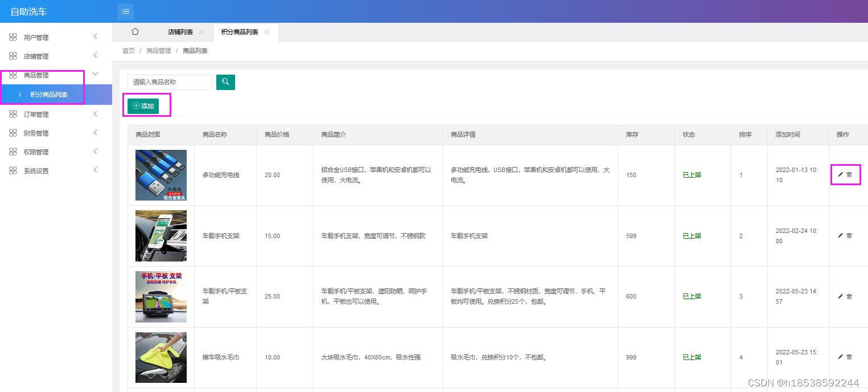Click the 权限管理 grid icon
The width and height of the screenshot is (868, 392).
pyautogui.click(x=13, y=152)
